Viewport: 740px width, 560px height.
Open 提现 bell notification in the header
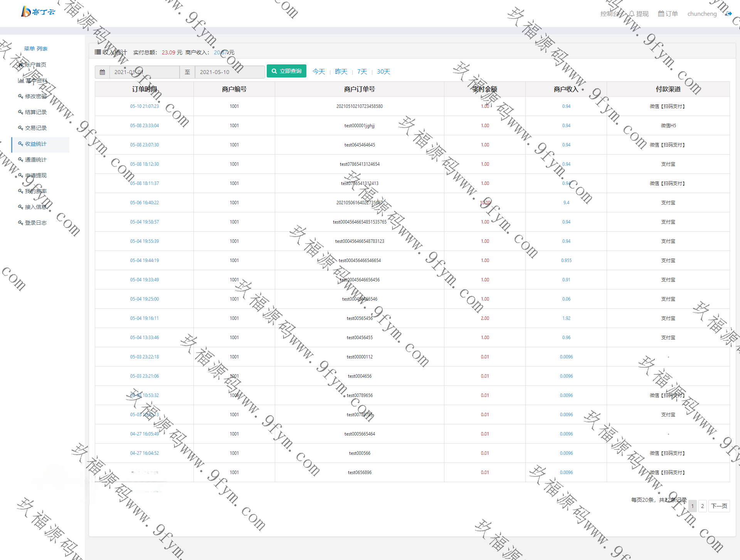click(x=639, y=13)
